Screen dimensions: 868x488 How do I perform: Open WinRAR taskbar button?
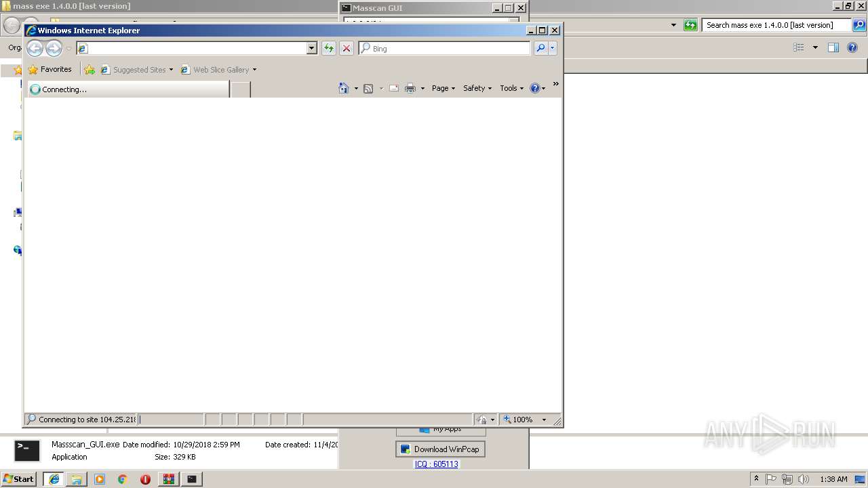point(169,479)
